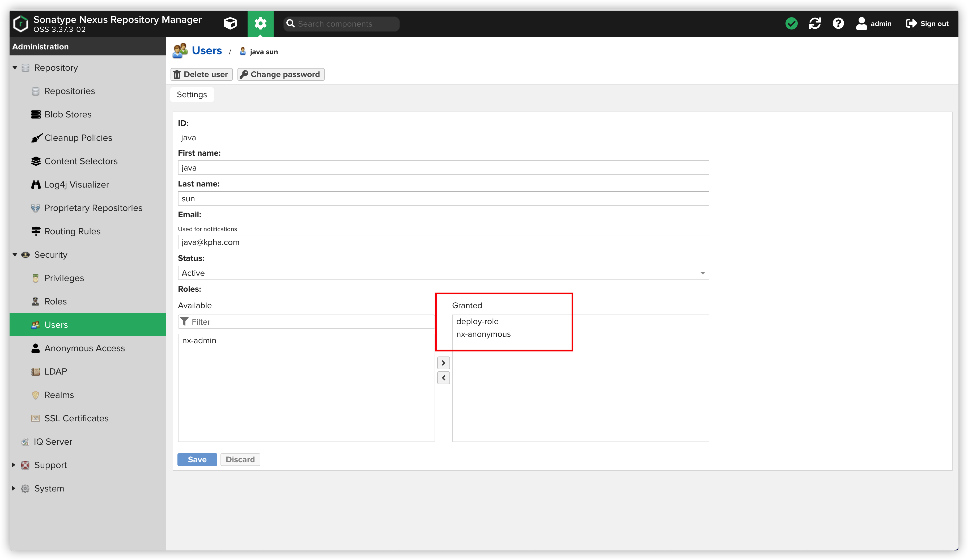Open the Administration gear icon
Image resolution: width=968 pixels, height=560 pixels.
(x=260, y=23)
